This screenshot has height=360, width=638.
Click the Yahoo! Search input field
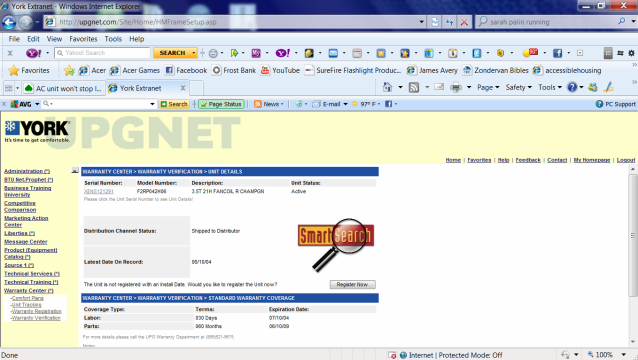tap(103, 53)
